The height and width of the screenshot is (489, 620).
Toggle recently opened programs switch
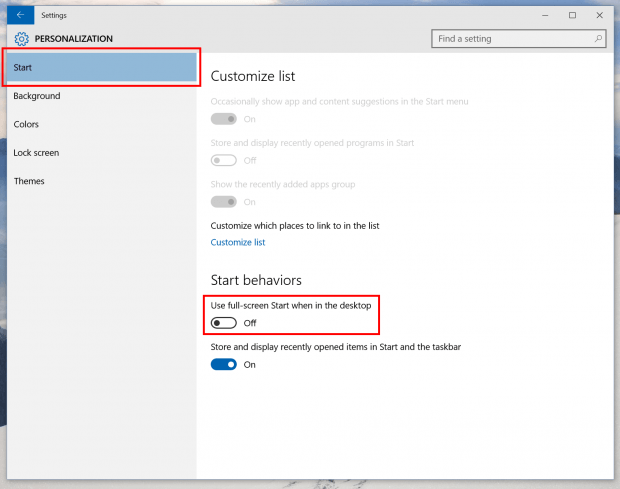(224, 160)
